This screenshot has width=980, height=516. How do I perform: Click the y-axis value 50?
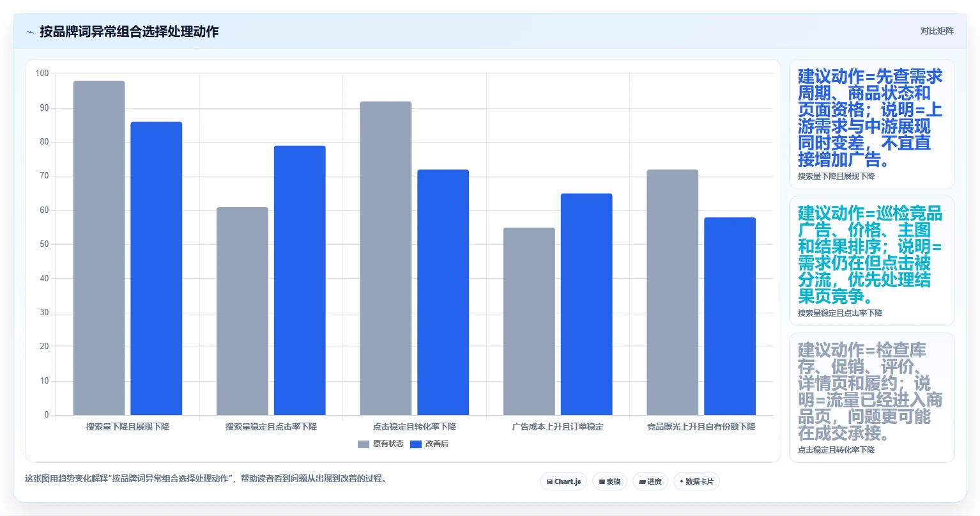pos(44,244)
